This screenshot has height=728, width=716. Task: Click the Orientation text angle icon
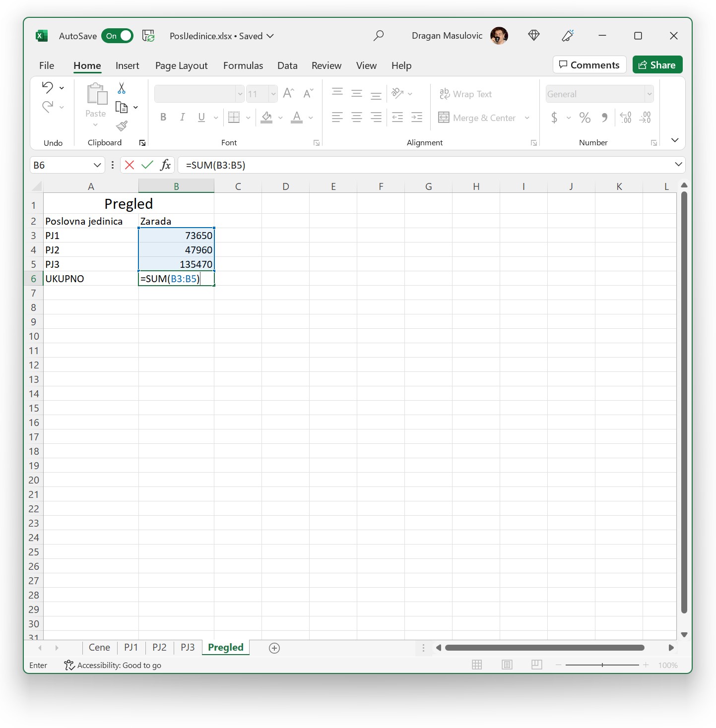point(397,93)
